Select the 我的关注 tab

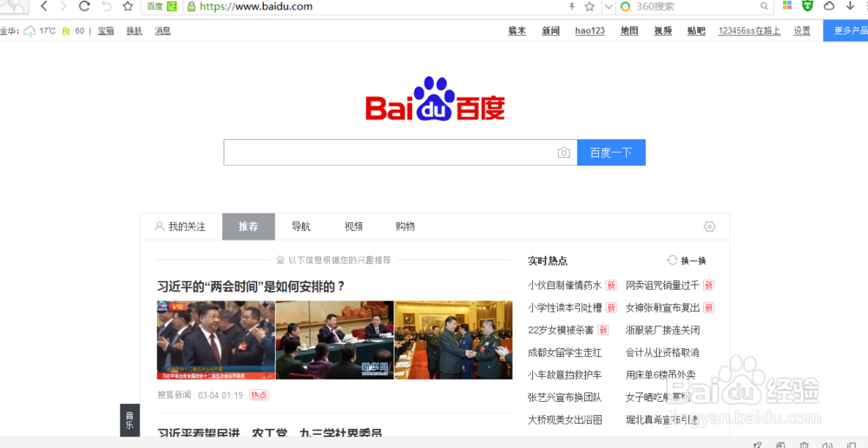coord(181,227)
